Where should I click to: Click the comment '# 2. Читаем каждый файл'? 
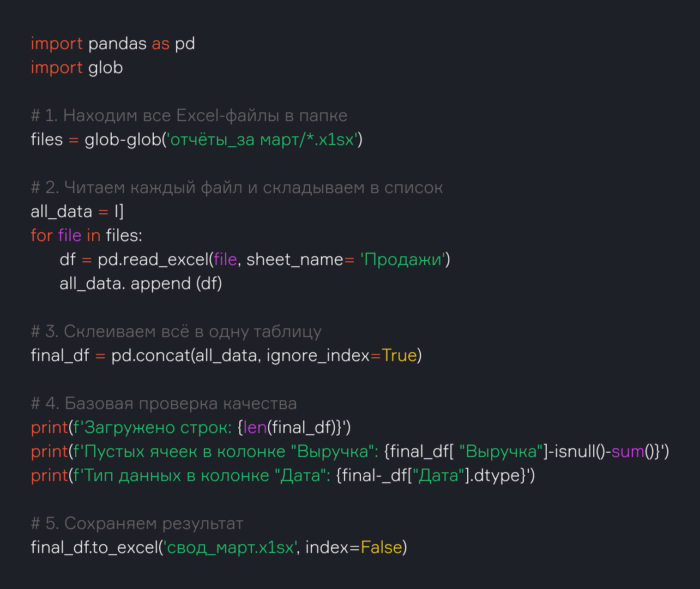pos(237,188)
